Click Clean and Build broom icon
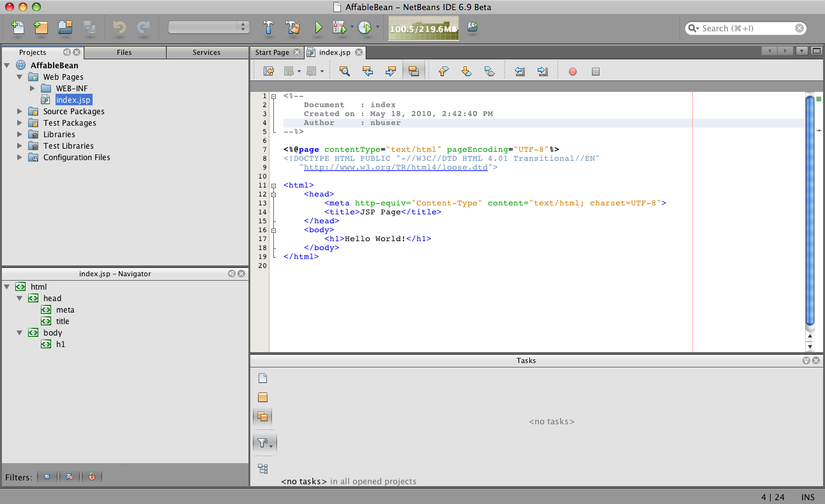 click(293, 27)
